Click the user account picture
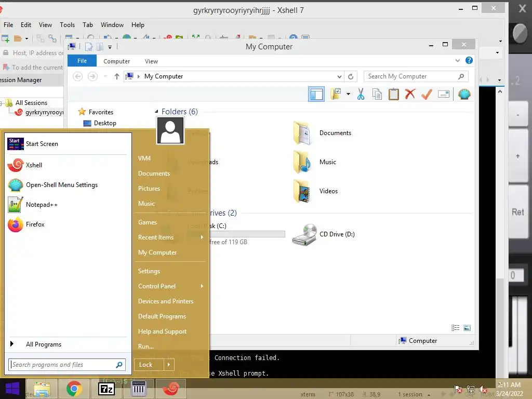 [x=170, y=130]
